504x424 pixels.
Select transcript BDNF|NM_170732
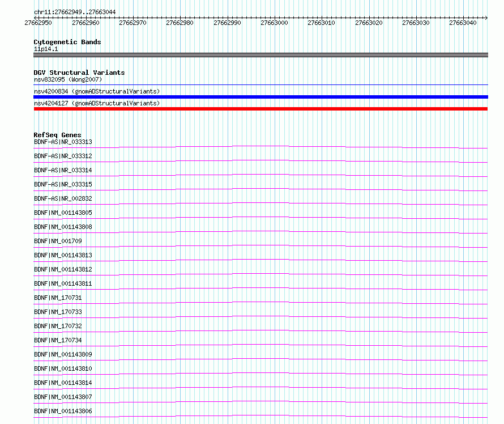pos(58,326)
